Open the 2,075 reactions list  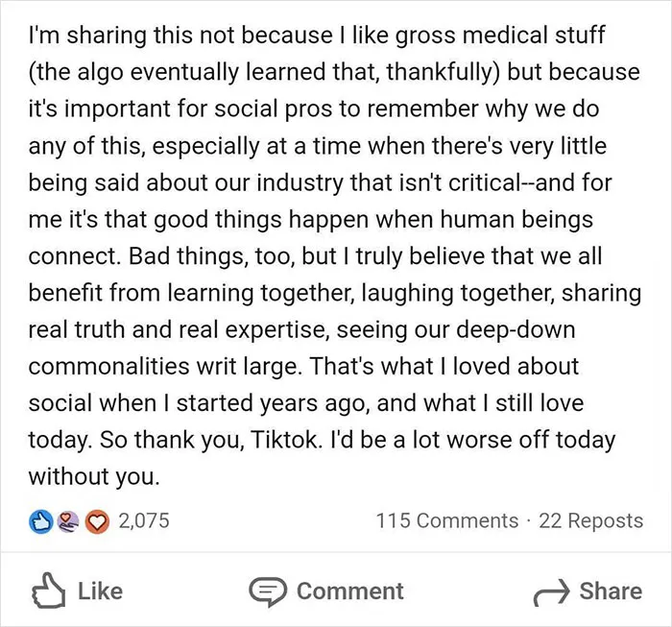(x=144, y=520)
